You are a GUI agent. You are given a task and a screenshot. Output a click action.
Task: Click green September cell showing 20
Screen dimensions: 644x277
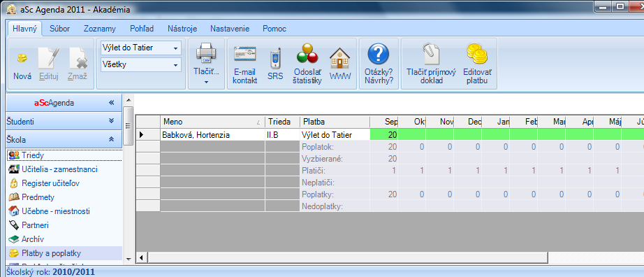384,134
